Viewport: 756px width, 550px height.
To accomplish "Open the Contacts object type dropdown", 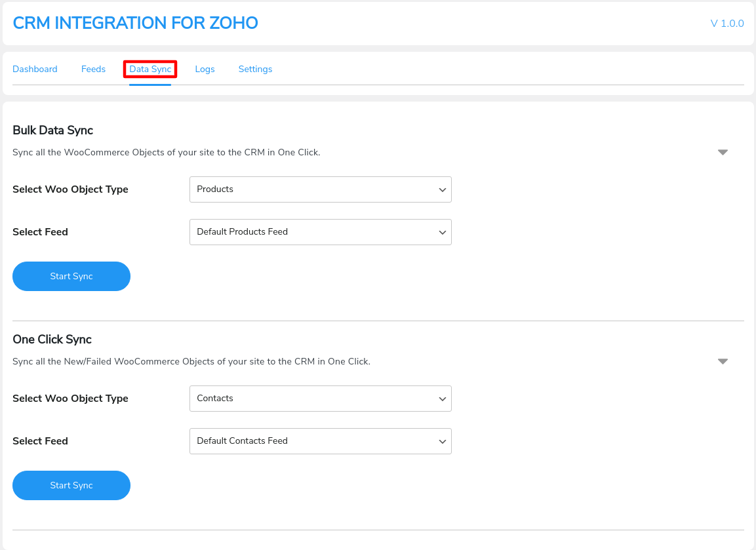I will (320, 398).
